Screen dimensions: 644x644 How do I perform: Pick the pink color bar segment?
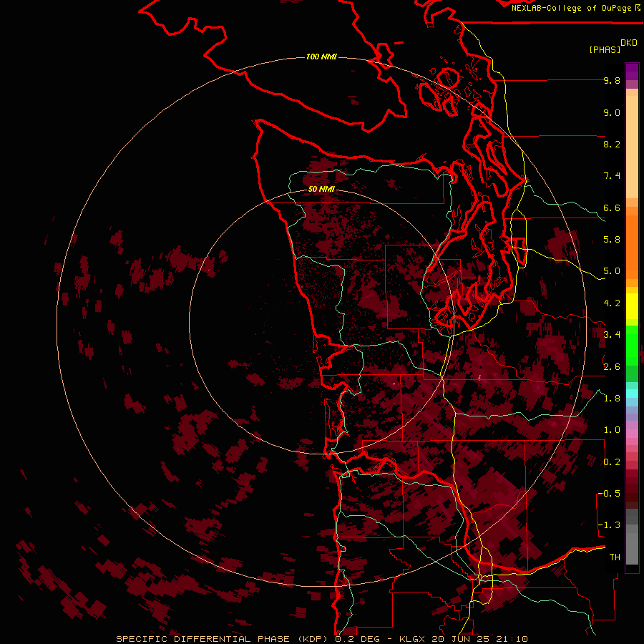click(632, 434)
